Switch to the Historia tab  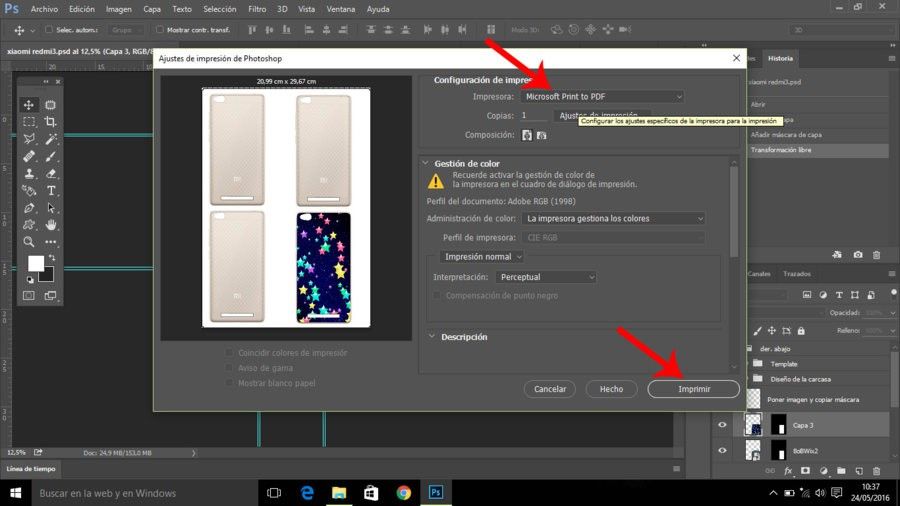(780, 59)
